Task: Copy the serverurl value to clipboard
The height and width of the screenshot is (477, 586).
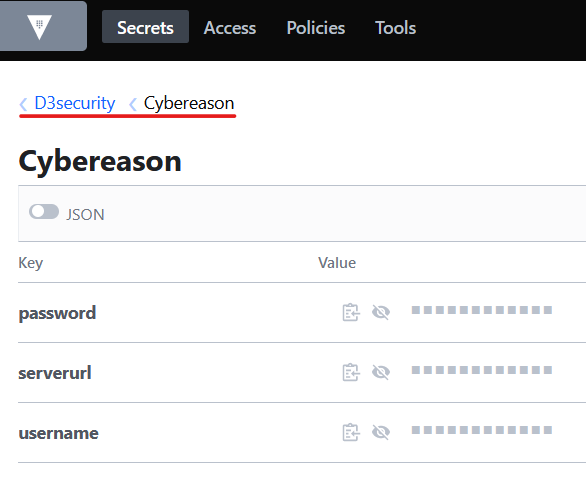Action: [351, 372]
